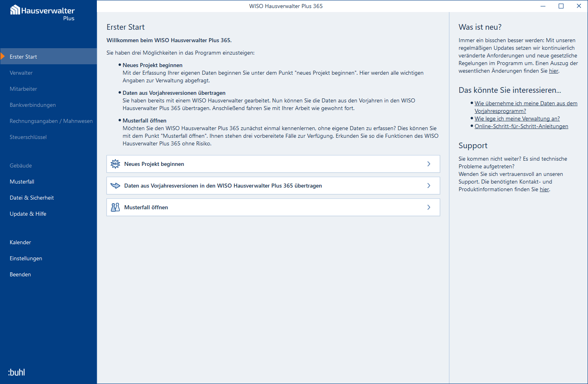Click the 'Erster Start' page heading
This screenshot has height=384, width=588.
tap(125, 27)
